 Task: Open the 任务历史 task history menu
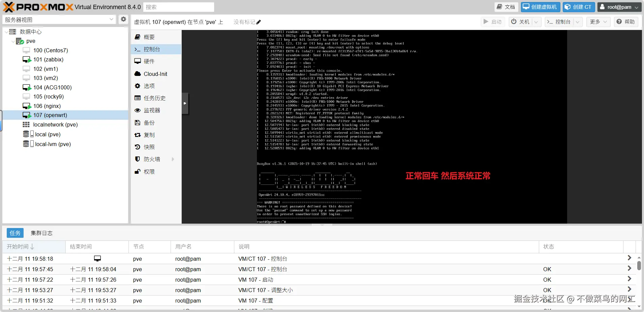pos(156,98)
